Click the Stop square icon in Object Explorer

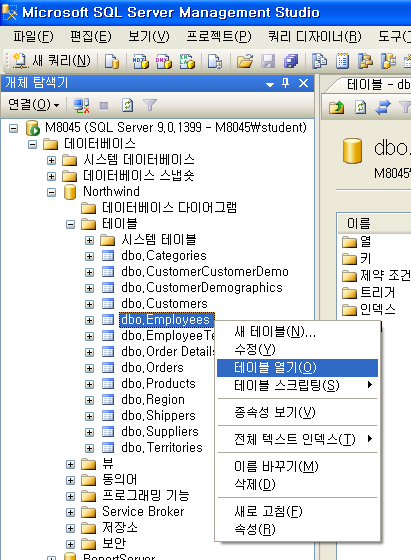click(104, 106)
